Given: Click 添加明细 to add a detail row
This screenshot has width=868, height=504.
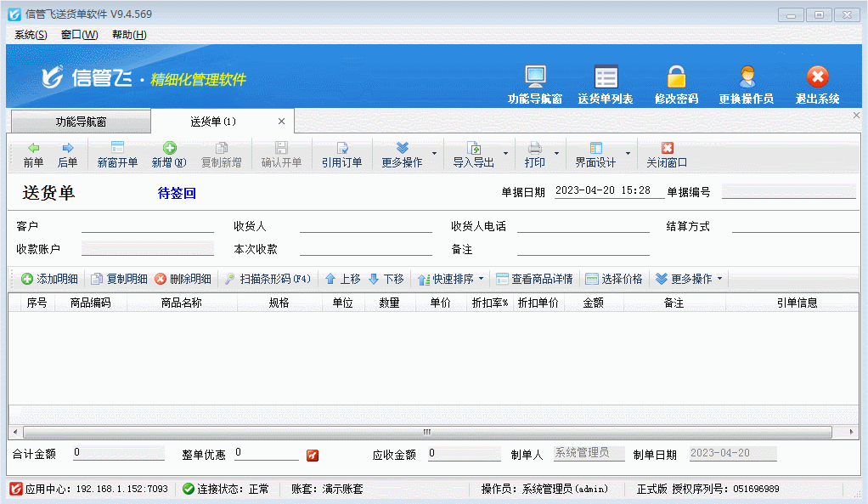Looking at the screenshot, I should click(49, 279).
